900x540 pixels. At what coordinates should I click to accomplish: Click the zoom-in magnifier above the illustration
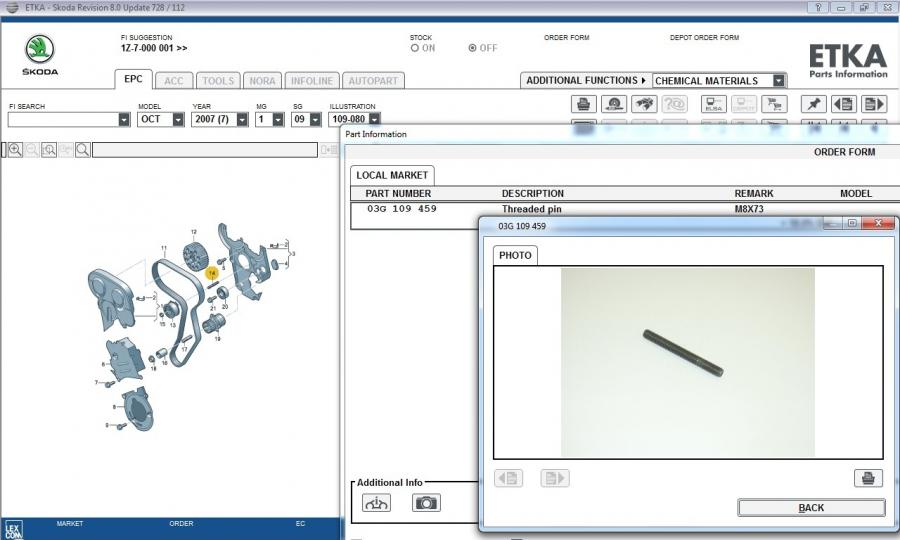point(15,149)
